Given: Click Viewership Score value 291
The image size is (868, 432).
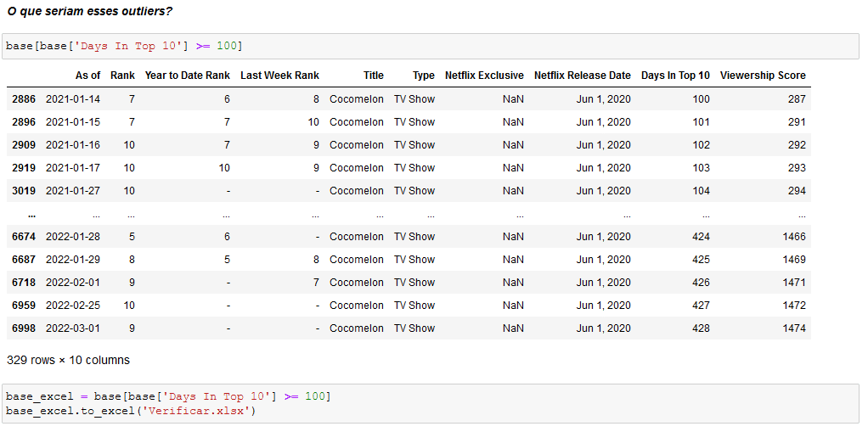Looking at the screenshot, I should pyautogui.click(x=797, y=121).
